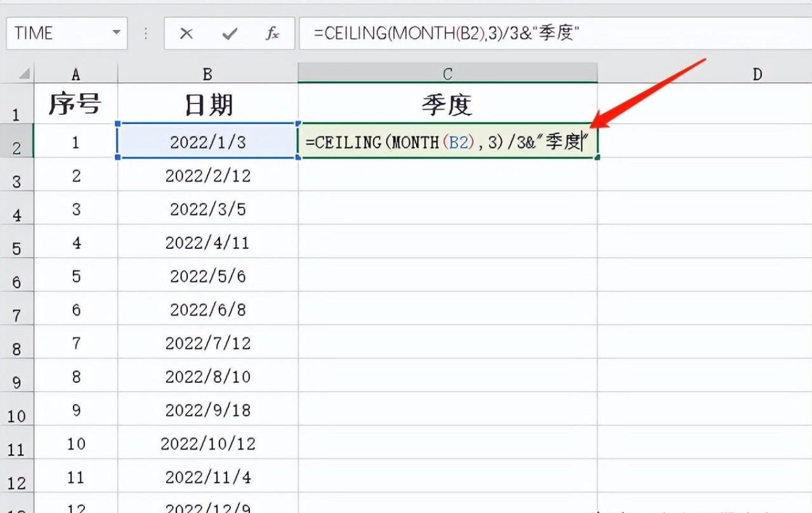Screen dimensions: 812x513
Task: Click serial number 7 in column A
Action: coord(75,343)
